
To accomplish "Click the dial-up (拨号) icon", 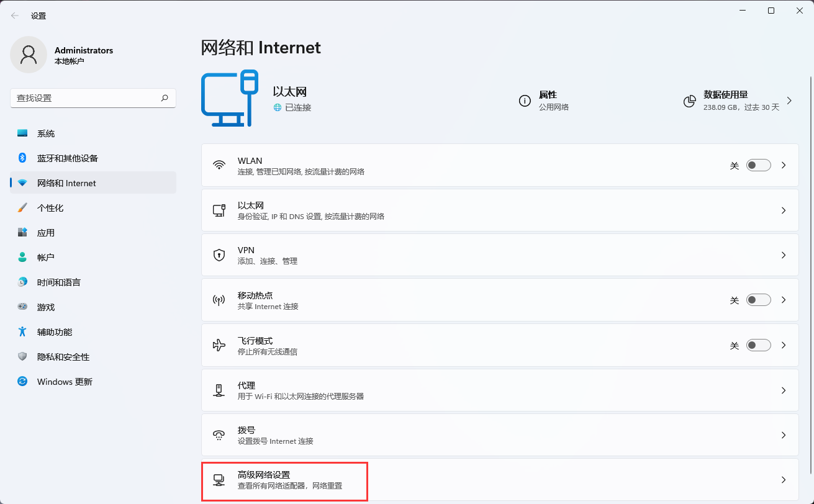I will click(x=219, y=434).
